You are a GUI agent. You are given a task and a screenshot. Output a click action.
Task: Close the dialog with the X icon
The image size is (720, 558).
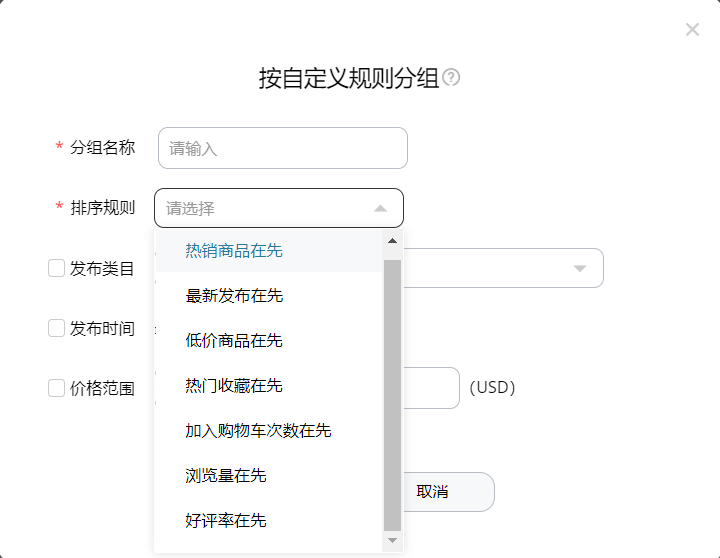tap(692, 30)
